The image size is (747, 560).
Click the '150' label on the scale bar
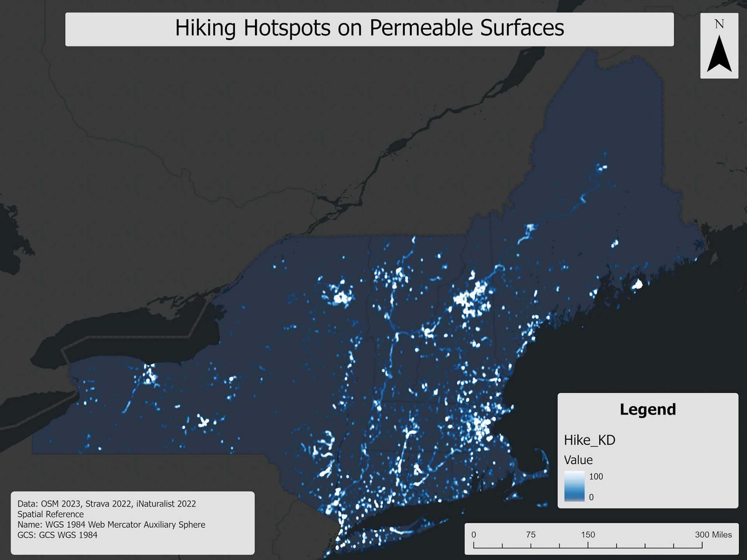coord(588,535)
